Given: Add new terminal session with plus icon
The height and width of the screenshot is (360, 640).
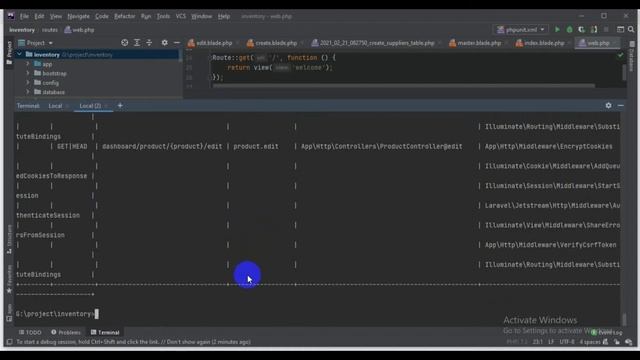Looking at the screenshot, I should tap(120, 106).
